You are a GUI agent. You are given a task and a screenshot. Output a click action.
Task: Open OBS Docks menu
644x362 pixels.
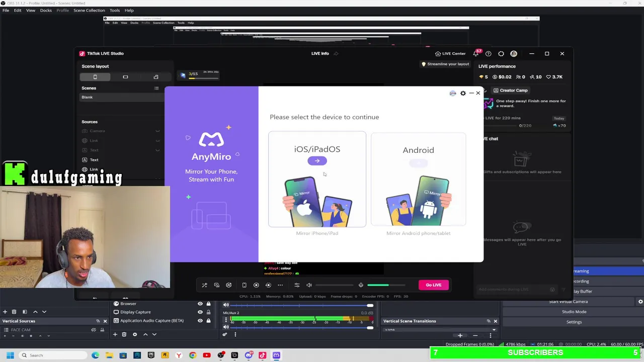click(x=46, y=10)
